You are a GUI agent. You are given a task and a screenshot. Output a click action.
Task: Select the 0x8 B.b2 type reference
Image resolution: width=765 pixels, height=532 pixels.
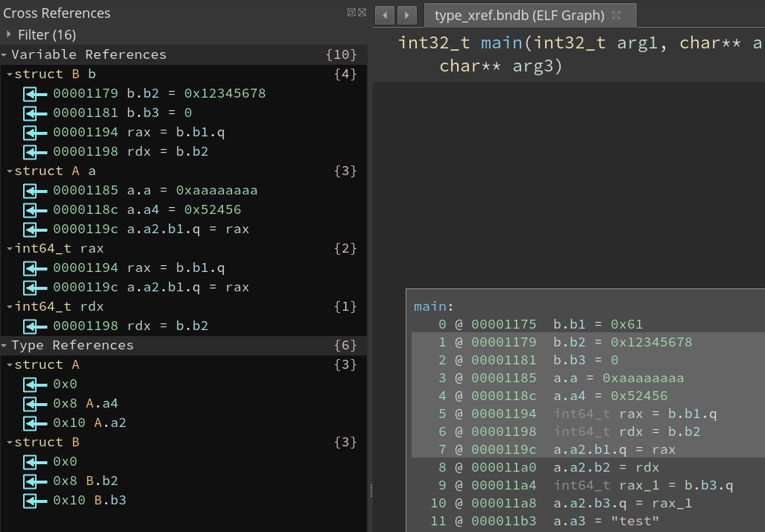pyautogui.click(x=85, y=481)
